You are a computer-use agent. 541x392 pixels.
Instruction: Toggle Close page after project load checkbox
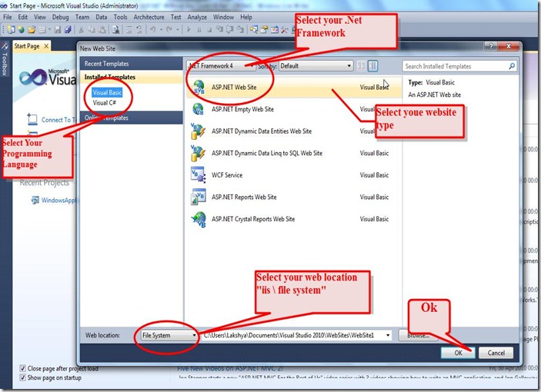23,368
